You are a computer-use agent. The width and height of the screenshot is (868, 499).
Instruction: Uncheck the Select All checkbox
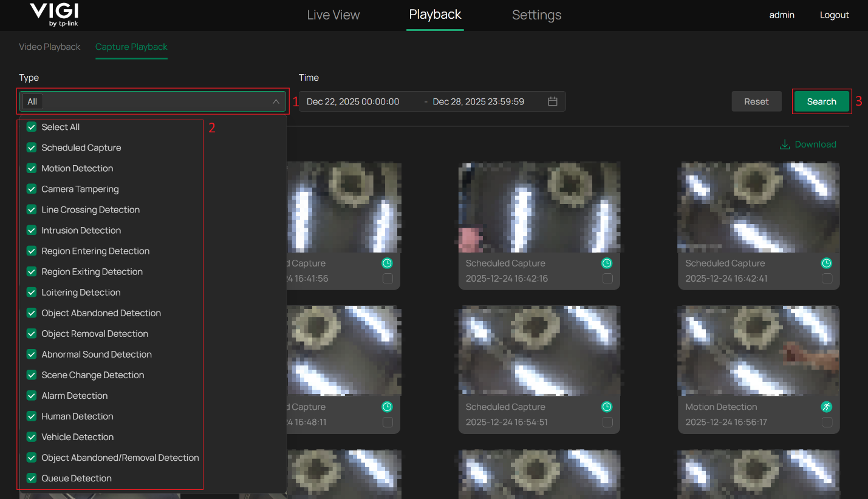tap(32, 127)
